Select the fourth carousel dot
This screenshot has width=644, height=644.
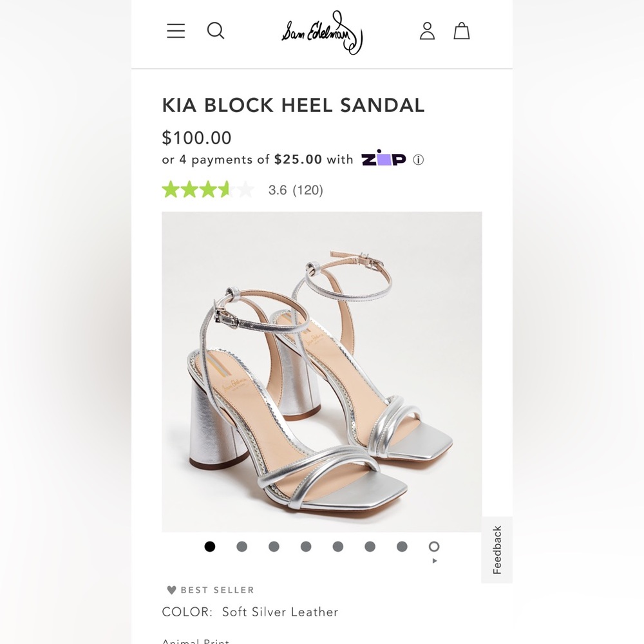point(306,546)
